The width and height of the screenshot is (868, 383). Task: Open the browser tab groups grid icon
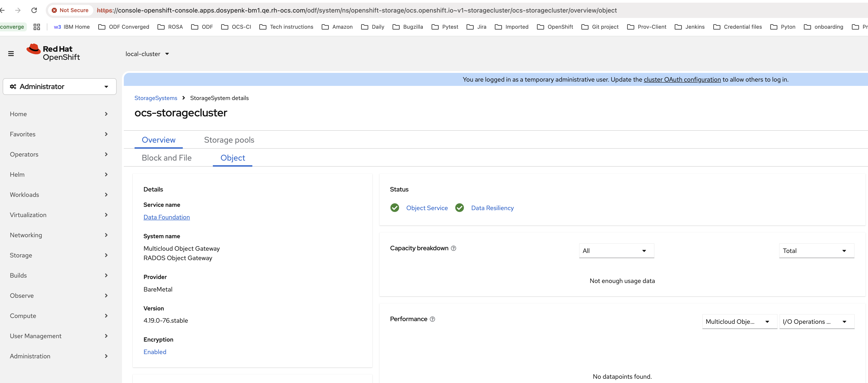[37, 27]
